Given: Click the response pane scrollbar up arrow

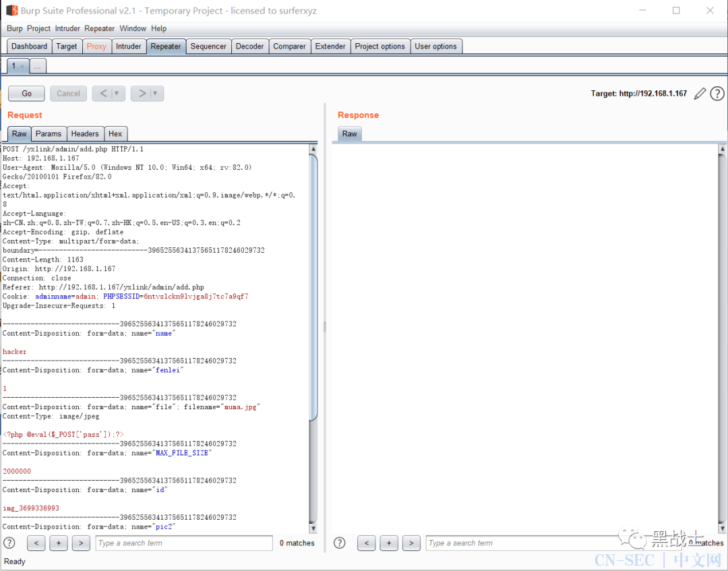Looking at the screenshot, I should coord(722,149).
